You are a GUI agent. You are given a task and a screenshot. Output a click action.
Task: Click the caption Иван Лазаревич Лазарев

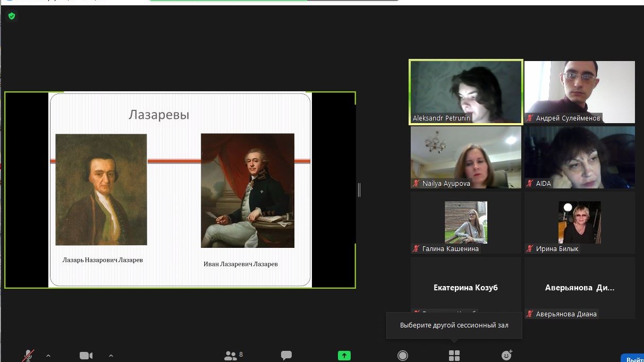pyautogui.click(x=241, y=264)
